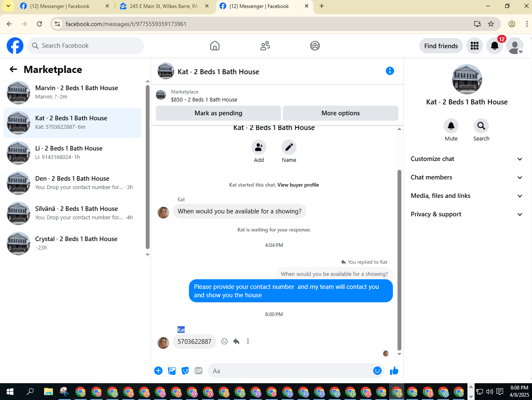Screen dimensions: 532x400
Task: React to message 5703622887 with emoji
Action: 225,341
